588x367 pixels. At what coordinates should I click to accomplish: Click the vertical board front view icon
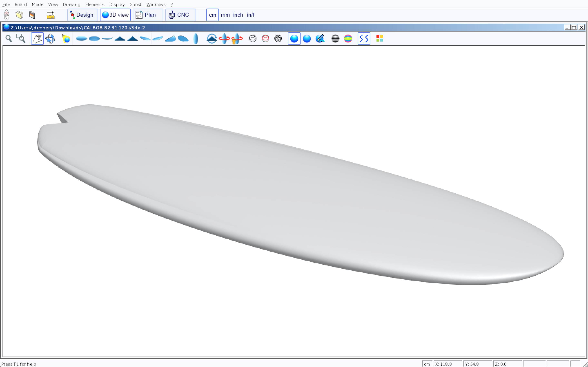coord(196,39)
